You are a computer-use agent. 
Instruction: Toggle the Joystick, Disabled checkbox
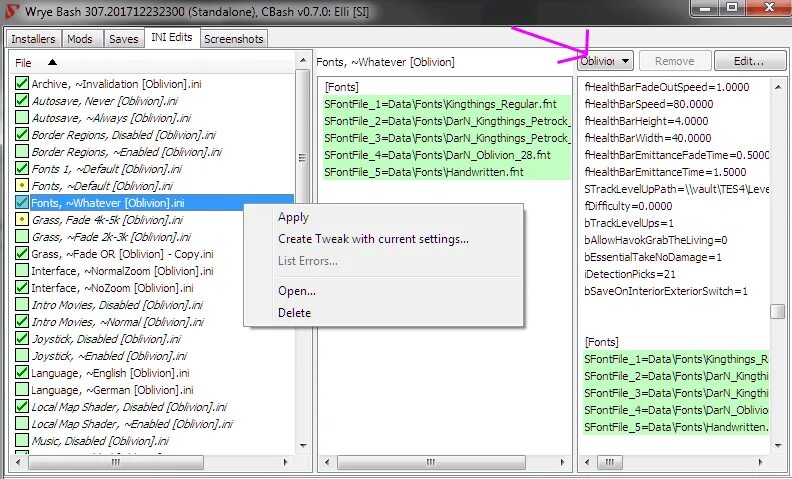22,339
